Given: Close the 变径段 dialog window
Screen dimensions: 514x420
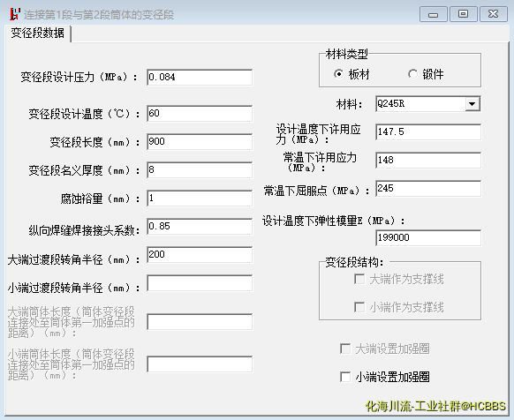Looking at the screenshot, I should [x=493, y=14].
